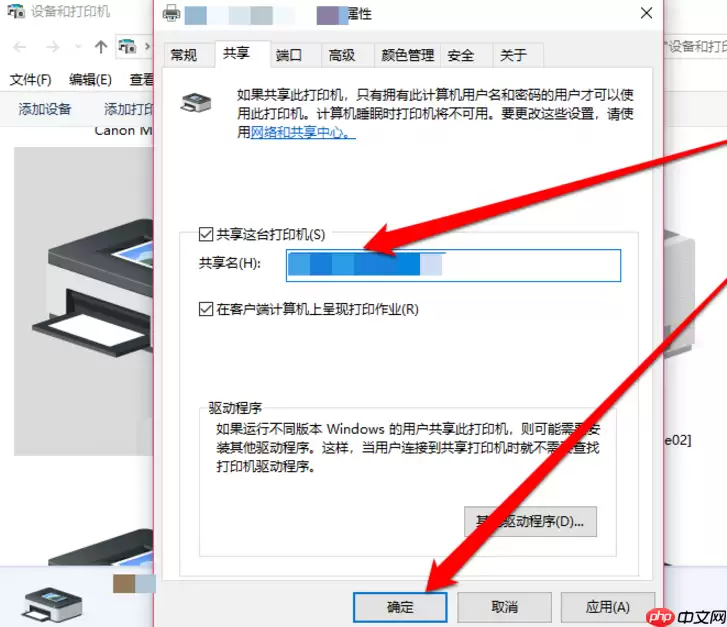
Task: Toggle 在客户端计算机上呈现打印作业 checkbox
Action: [206, 309]
